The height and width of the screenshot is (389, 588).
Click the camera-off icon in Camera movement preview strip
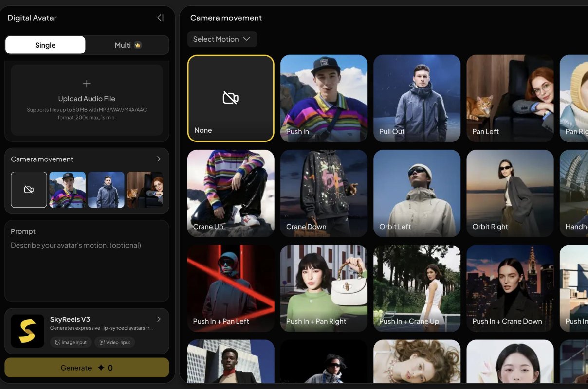click(x=28, y=190)
